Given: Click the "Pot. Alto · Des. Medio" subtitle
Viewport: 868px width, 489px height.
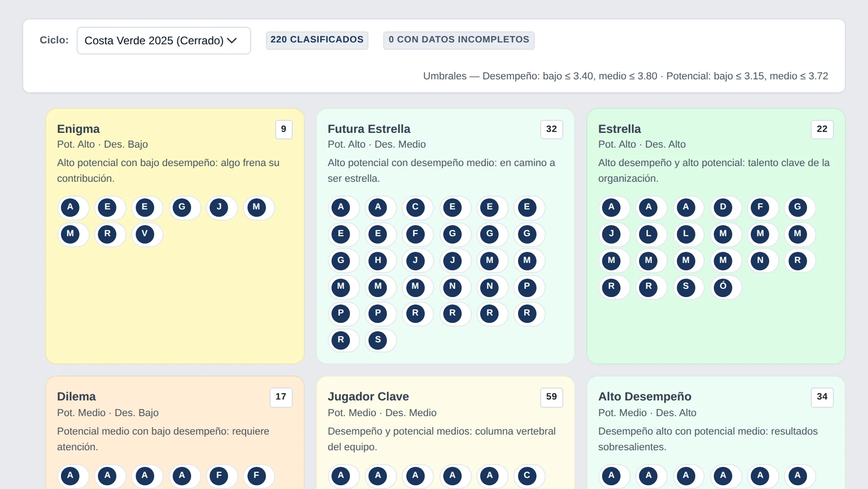Looking at the screenshot, I should [x=377, y=144].
